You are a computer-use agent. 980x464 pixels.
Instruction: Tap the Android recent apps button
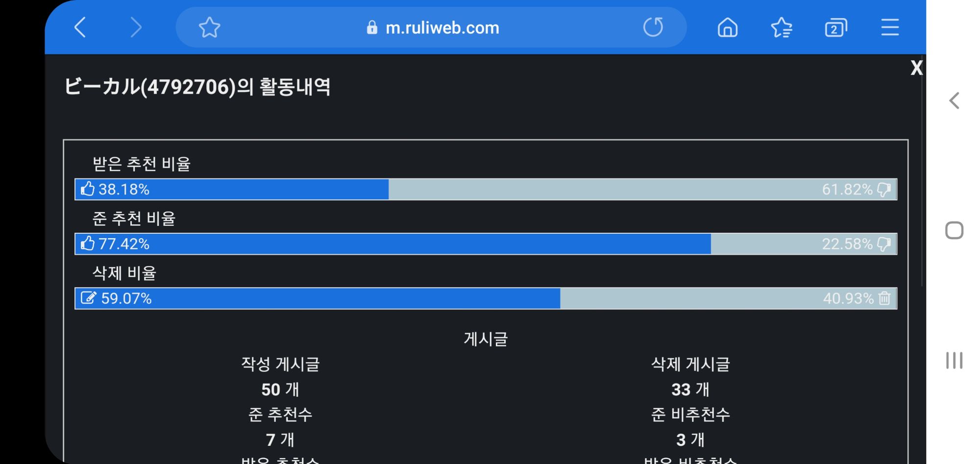pyautogui.click(x=954, y=360)
